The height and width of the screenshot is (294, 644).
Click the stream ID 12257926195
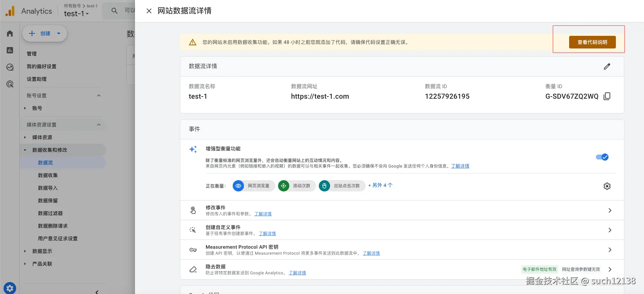pos(447,96)
